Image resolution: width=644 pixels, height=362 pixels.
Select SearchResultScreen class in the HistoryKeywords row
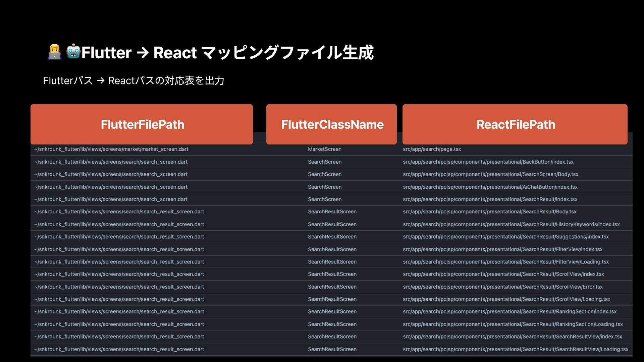click(332, 225)
